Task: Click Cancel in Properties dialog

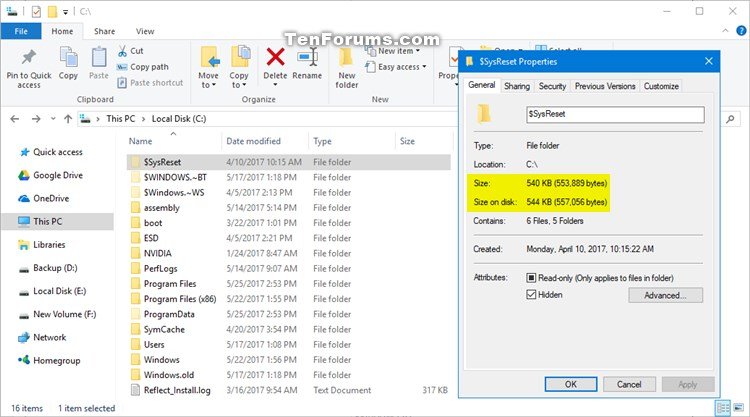Action: (629, 384)
